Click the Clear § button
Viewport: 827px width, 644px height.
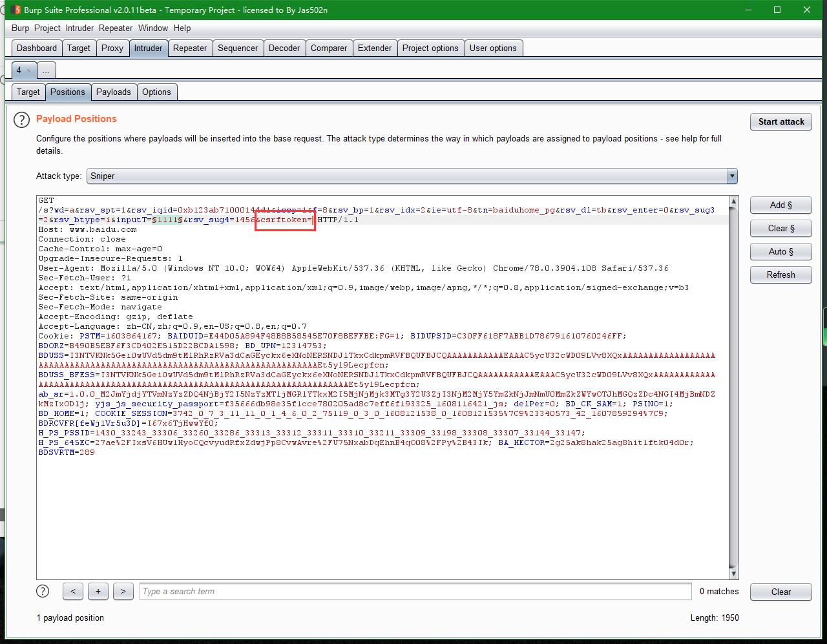pyautogui.click(x=780, y=228)
